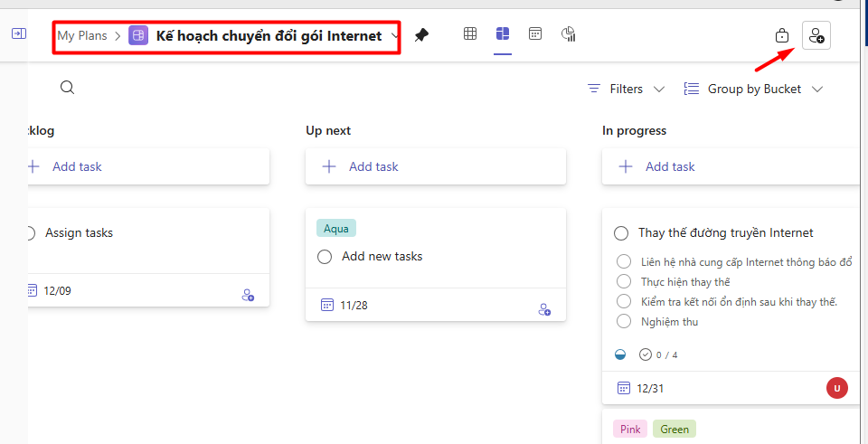Open the lock/bag icon in header
Screen dimensions: 868x444
782,35
